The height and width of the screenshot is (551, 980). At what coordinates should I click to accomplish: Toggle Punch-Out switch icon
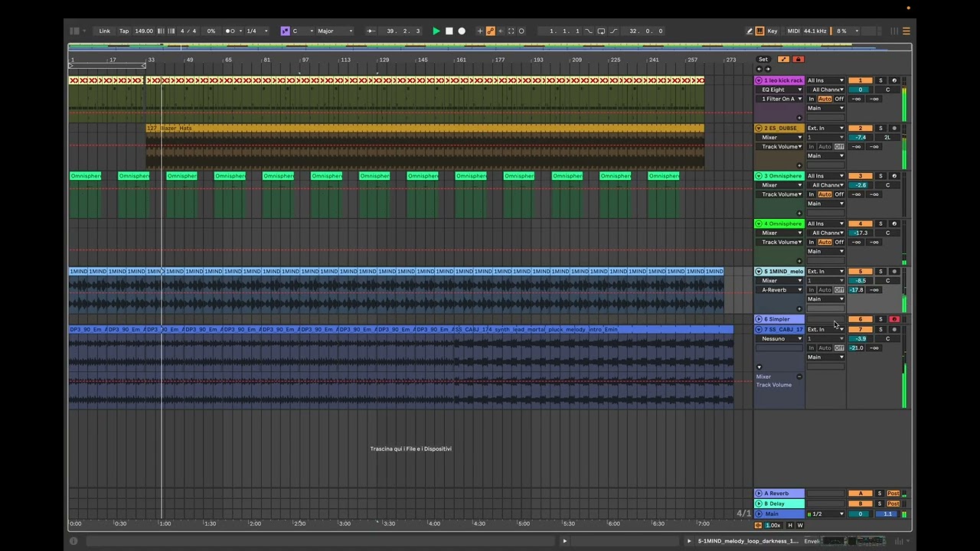click(613, 31)
